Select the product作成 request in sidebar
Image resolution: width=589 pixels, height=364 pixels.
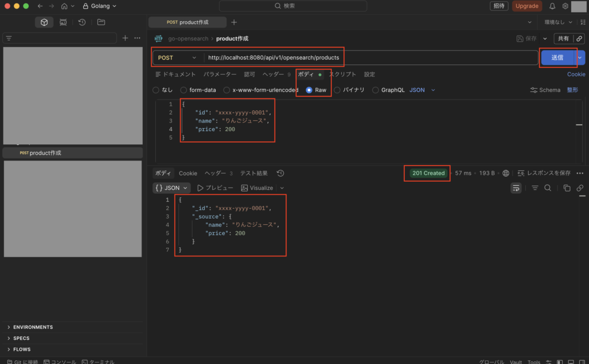pos(45,153)
